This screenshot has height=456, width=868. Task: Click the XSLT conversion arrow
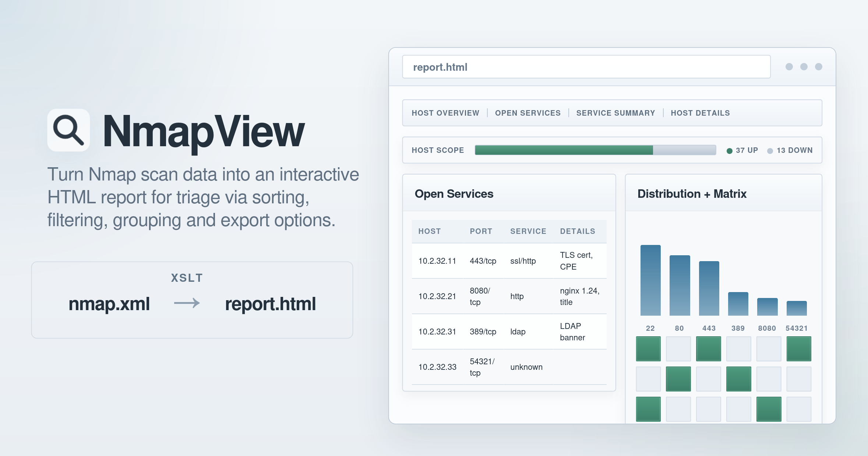[x=187, y=304]
